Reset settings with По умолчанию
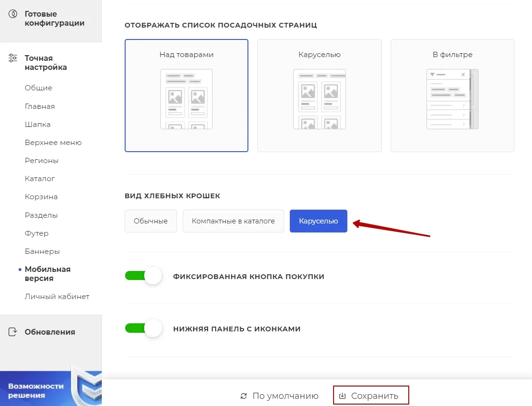 279,396
